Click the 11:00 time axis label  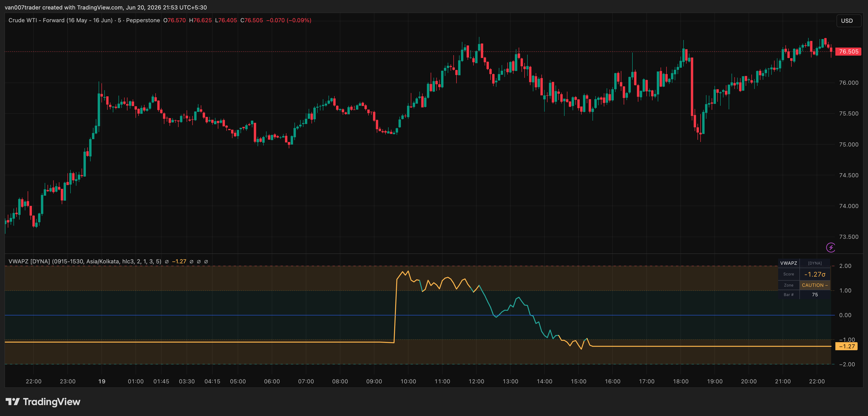443,382
